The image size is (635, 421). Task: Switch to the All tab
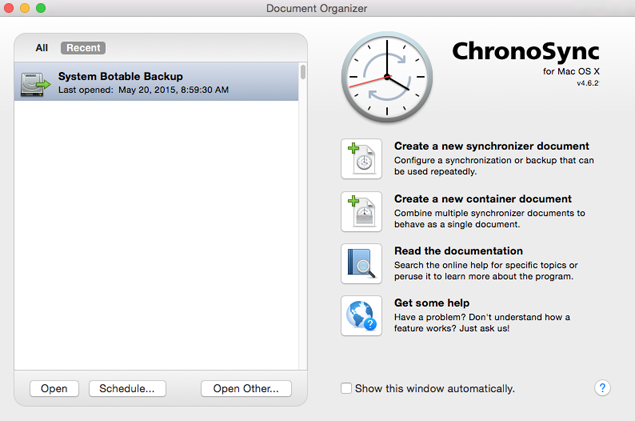tap(41, 48)
